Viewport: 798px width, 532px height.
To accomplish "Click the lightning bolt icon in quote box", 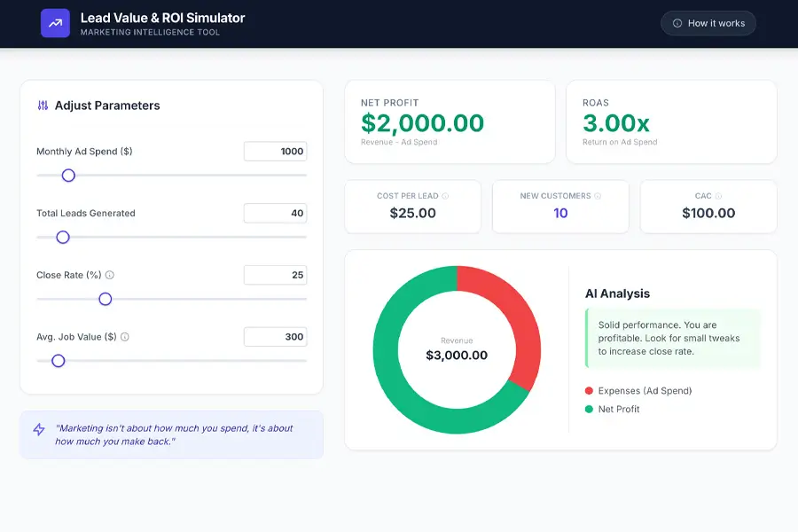I will [x=39, y=430].
